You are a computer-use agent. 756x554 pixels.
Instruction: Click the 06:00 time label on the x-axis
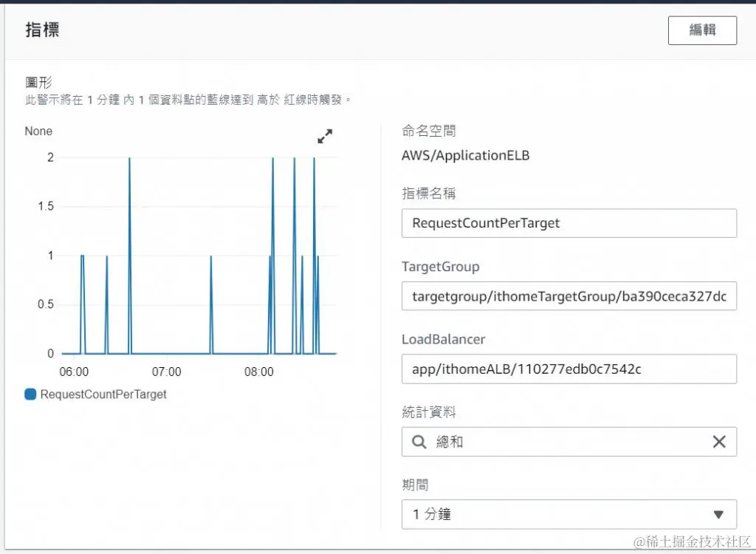pos(74,372)
